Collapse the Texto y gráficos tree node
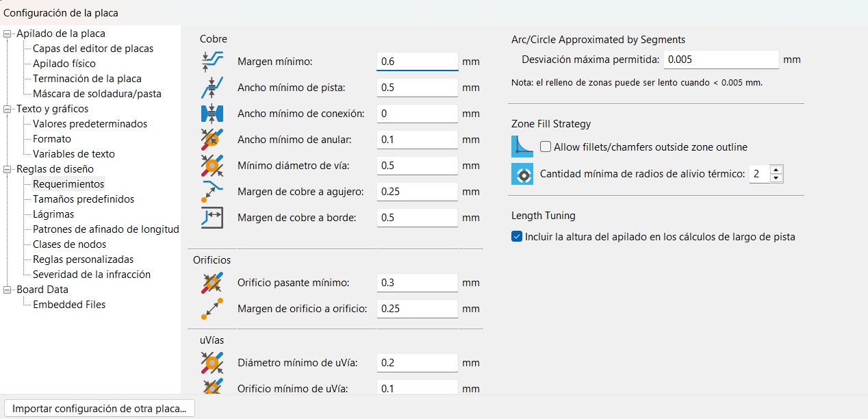The width and height of the screenshot is (868, 419). (x=8, y=109)
